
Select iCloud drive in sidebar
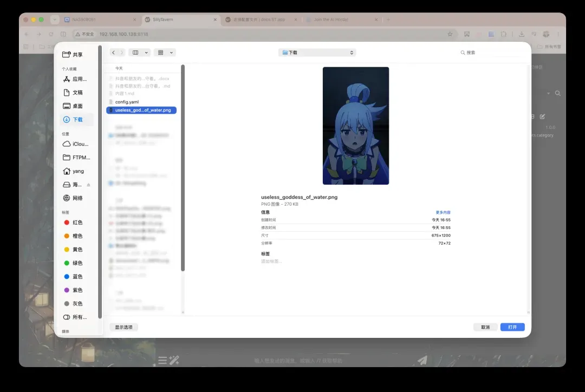pyautogui.click(x=77, y=144)
